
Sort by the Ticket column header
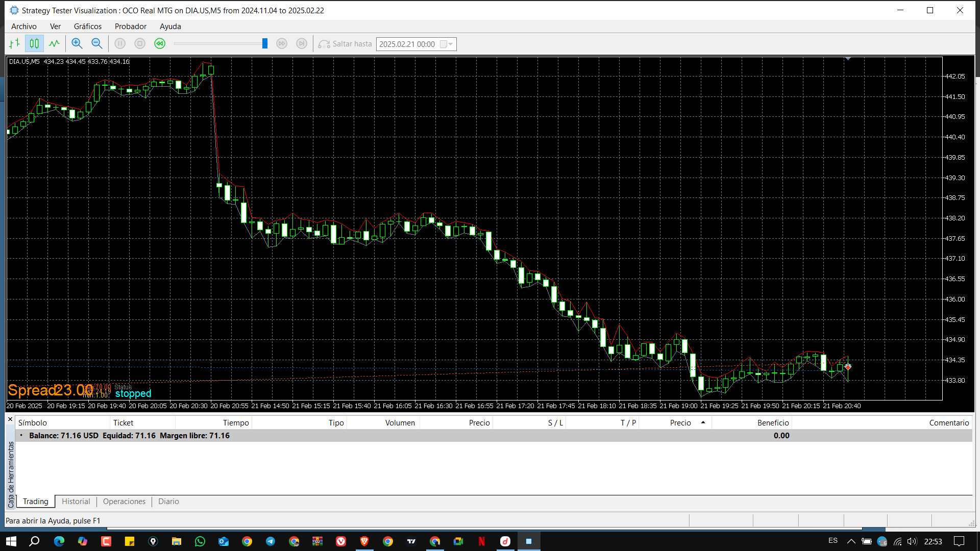[142, 422]
